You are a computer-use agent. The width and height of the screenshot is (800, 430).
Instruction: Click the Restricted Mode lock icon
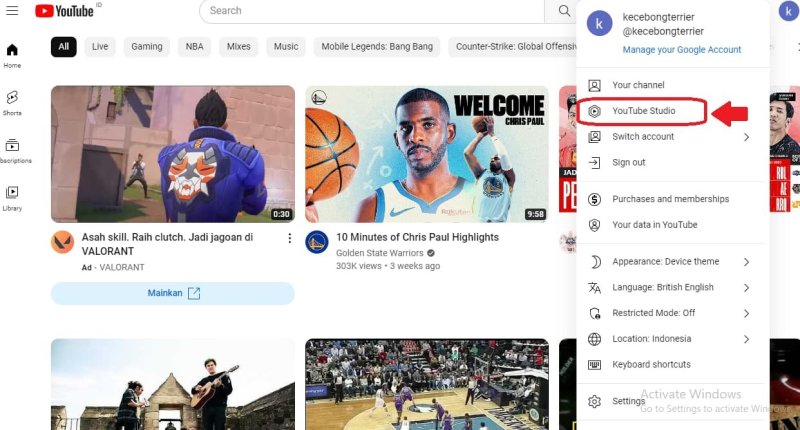[594, 313]
